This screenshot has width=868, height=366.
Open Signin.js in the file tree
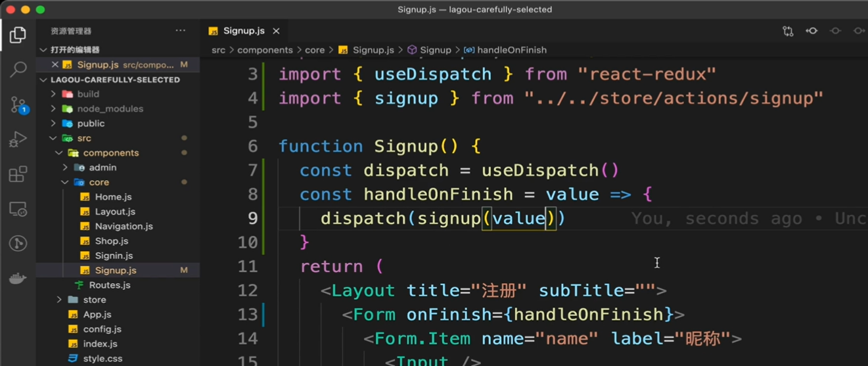pos(114,256)
